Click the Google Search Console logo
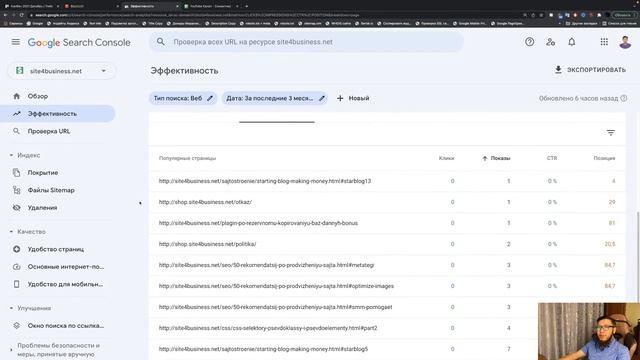The image size is (640, 360). pos(79,42)
